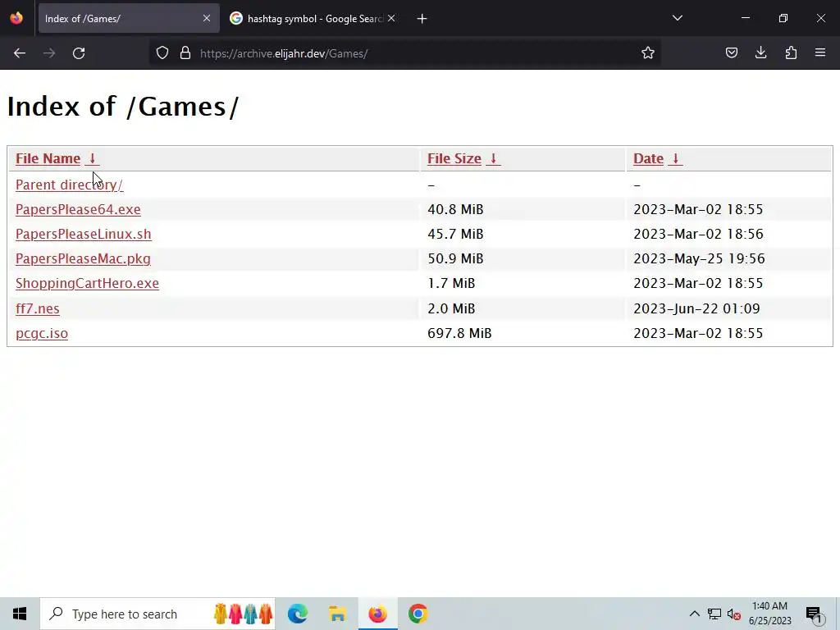
Task: Show hidden system tray icons
Action: [x=694, y=614]
